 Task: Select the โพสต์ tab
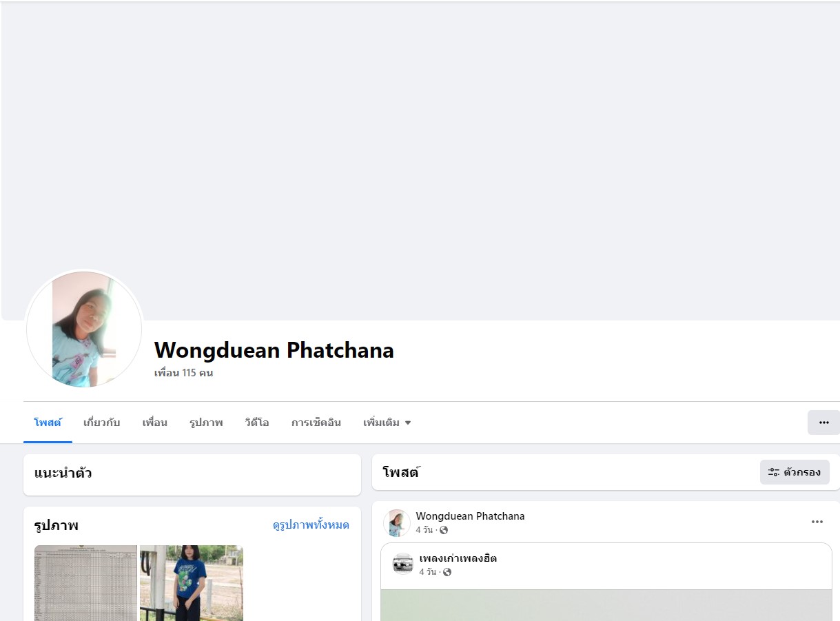tap(48, 423)
